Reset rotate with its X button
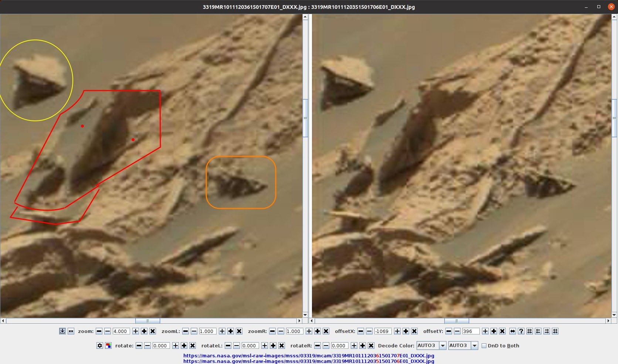 coord(193,346)
